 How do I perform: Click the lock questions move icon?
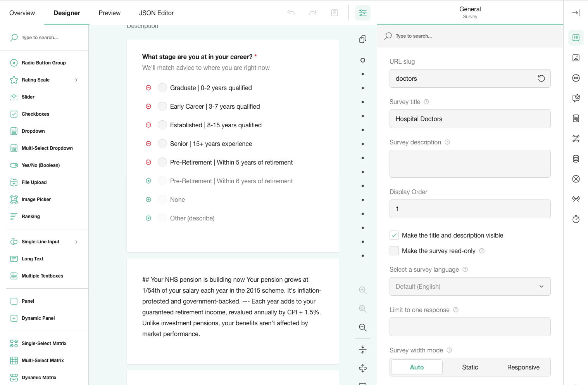tap(363, 368)
